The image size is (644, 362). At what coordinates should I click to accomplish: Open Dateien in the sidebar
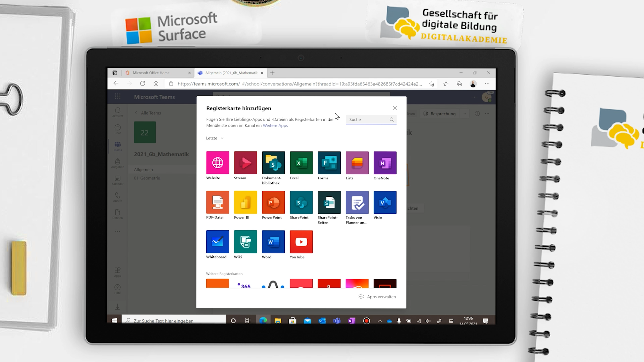117,214
